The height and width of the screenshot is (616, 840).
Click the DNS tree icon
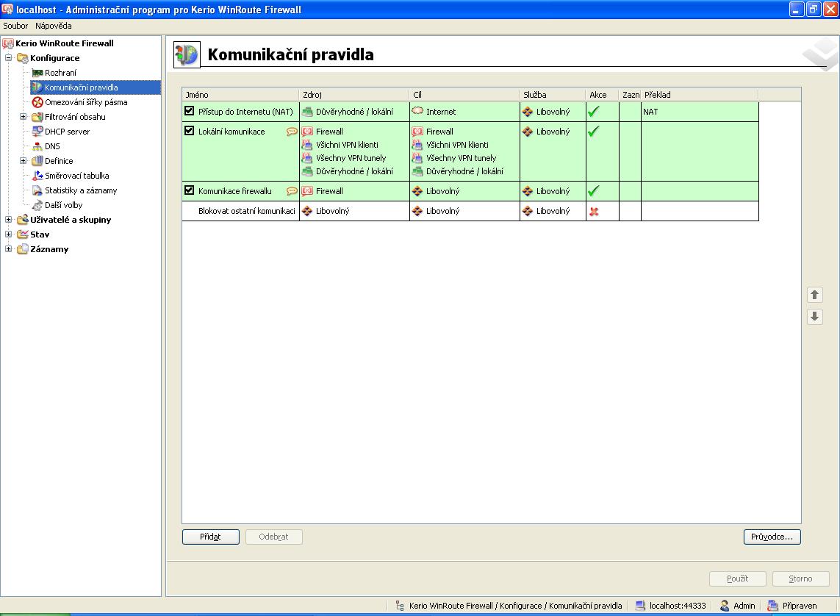point(37,146)
